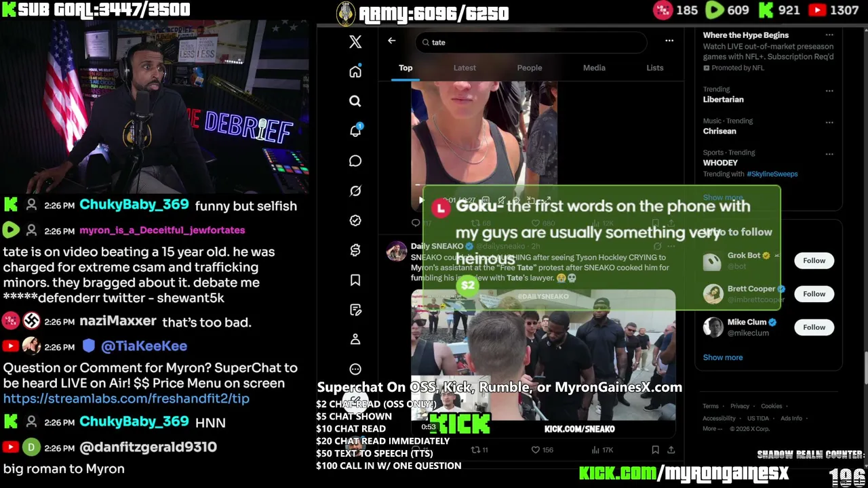This screenshot has height=488, width=868.
Task: Open the Articles icon in X sidebar
Action: [355, 310]
